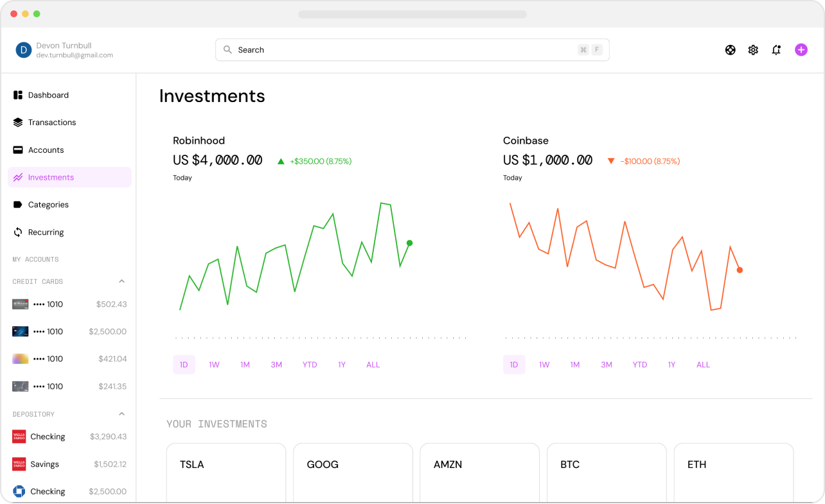
Task: Click the macOS green maximize window button
Action: [x=37, y=13]
